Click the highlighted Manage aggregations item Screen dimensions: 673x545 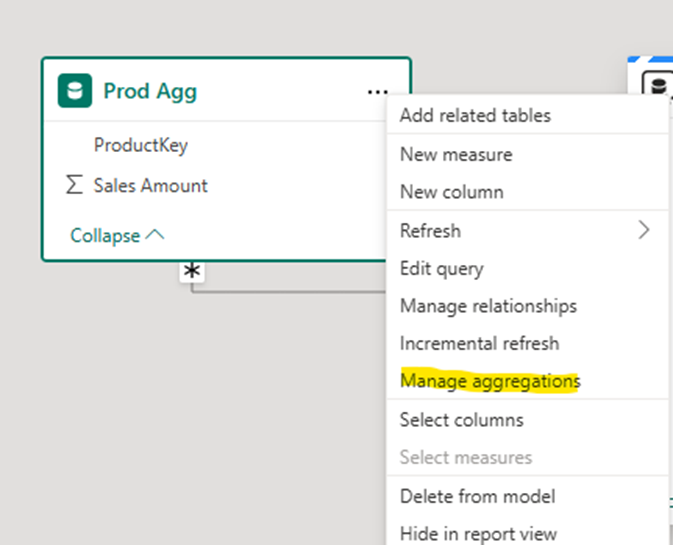(x=490, y=381)
